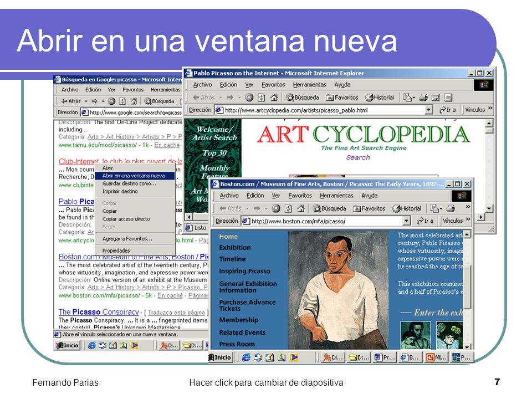Click 'Press Room' link on Boston.com page
Screen dimensions: 532x399
pyautogui.click(x=237, y=344)
